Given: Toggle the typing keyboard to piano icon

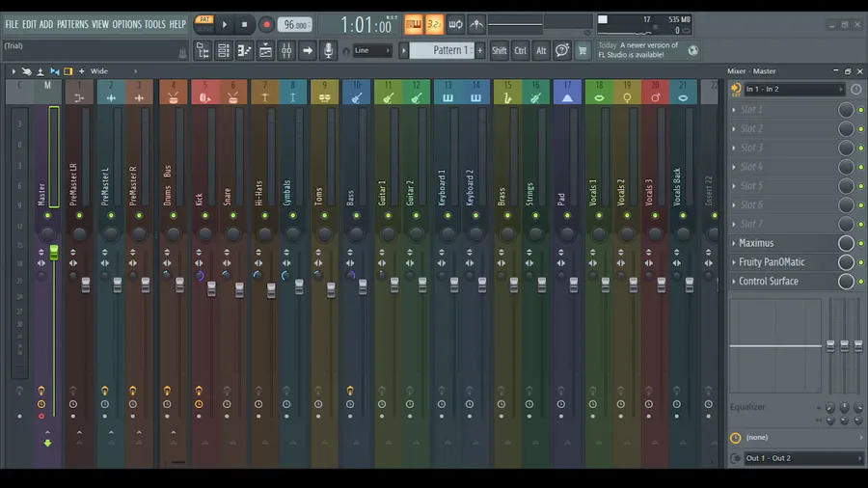Looking at the screenshot, I should (x=414, y=24).
